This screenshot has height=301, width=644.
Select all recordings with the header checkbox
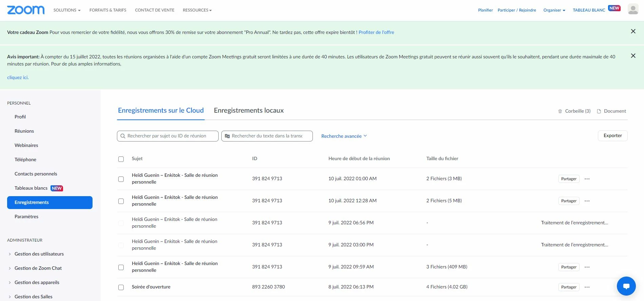point(121,159)
